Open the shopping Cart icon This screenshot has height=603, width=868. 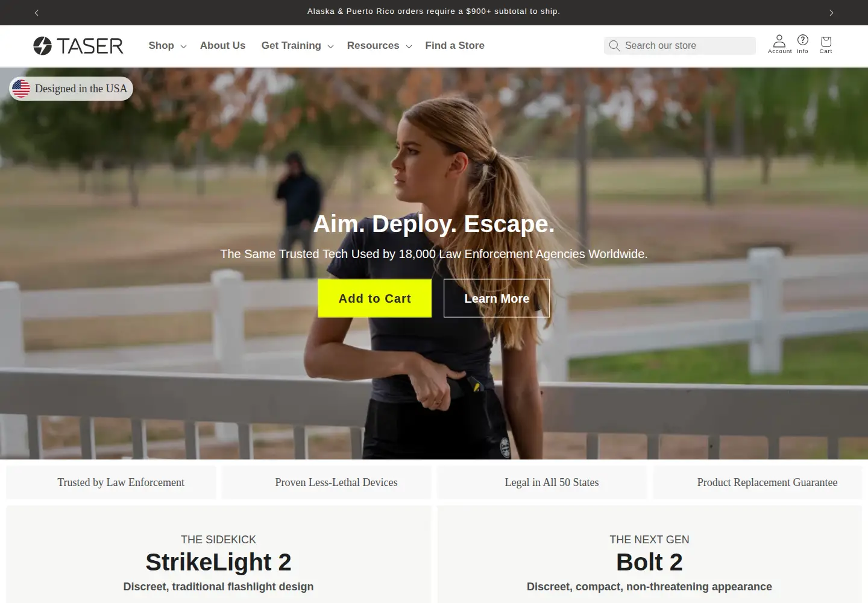click(x=826, y=44)
